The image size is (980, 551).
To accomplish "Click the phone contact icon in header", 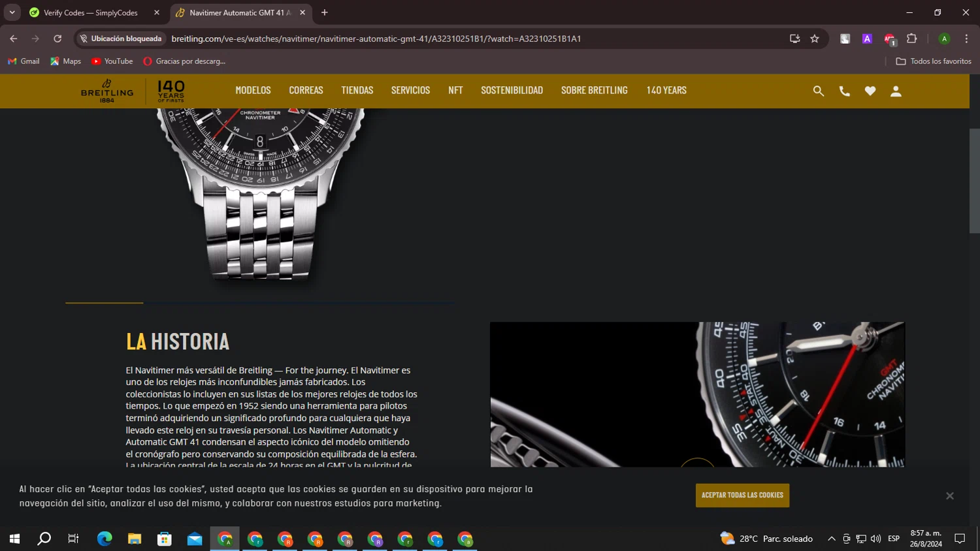I will point(844,91).
